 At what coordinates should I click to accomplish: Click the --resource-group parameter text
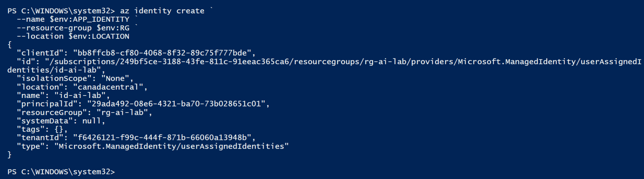[x=54, y=27]
